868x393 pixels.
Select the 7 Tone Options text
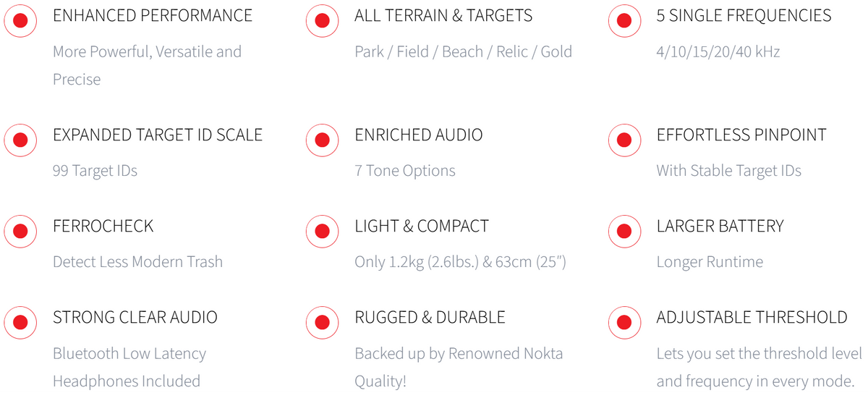405,171
